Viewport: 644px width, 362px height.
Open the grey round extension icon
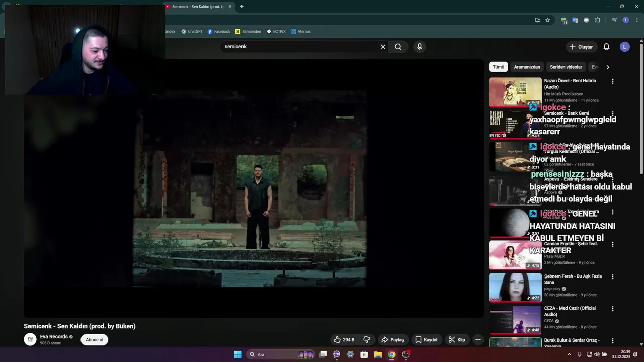pos(586,20)
